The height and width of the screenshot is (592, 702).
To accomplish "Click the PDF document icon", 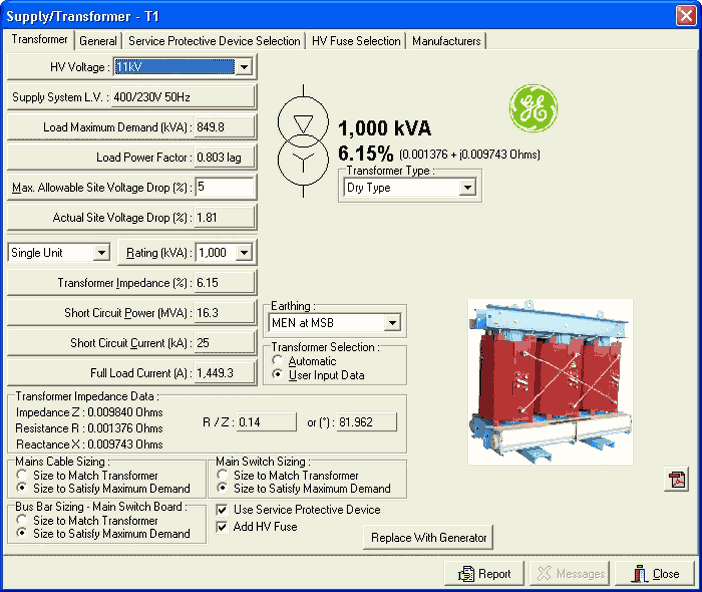I will coord(677,480).
